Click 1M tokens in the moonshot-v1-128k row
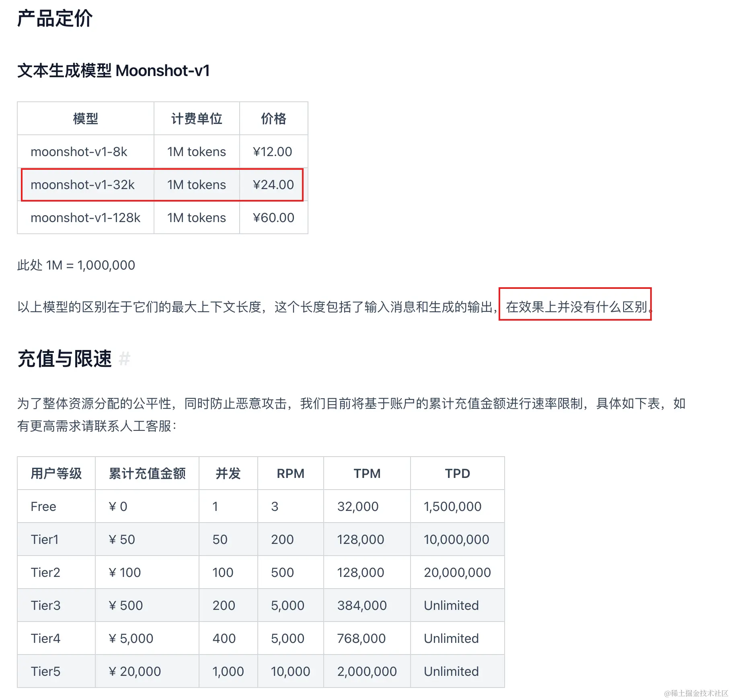The width and height of the screenshot is (731, 700). pos(197,218)
